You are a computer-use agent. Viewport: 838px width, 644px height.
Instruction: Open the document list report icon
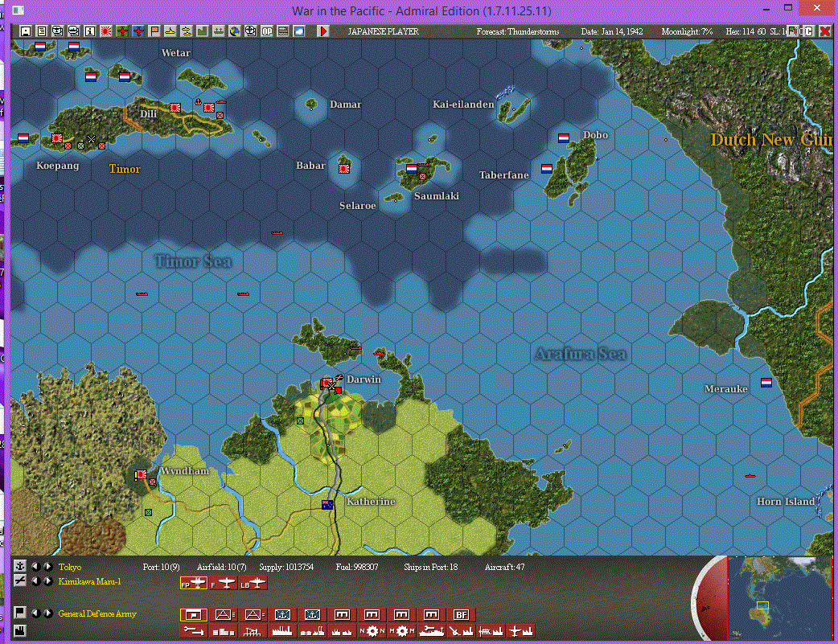(41, 31)
